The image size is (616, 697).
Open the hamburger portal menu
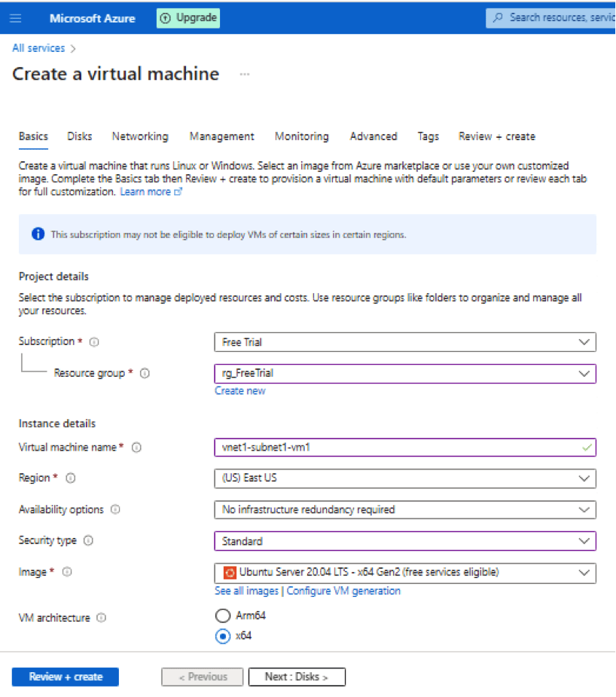[x=16, y=18]
